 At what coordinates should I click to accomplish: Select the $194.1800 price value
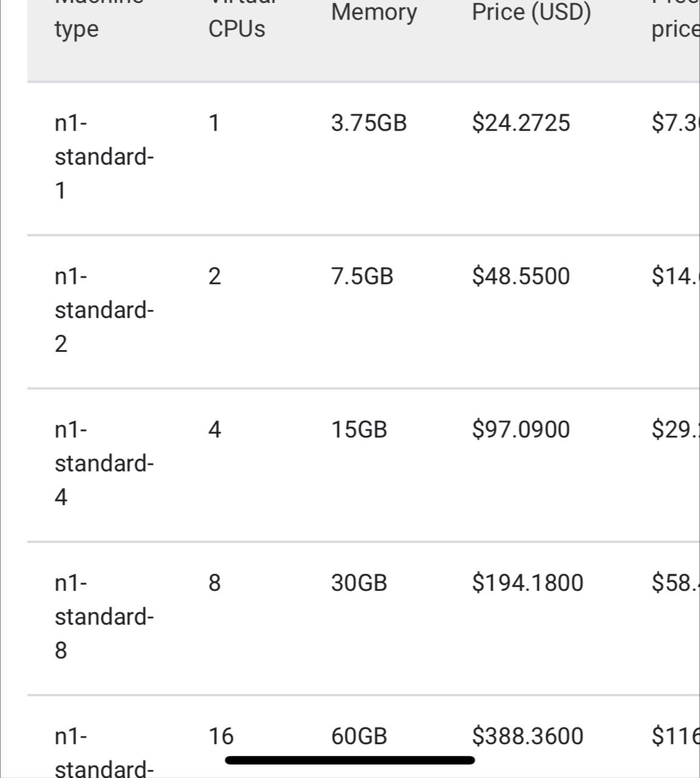528,583
